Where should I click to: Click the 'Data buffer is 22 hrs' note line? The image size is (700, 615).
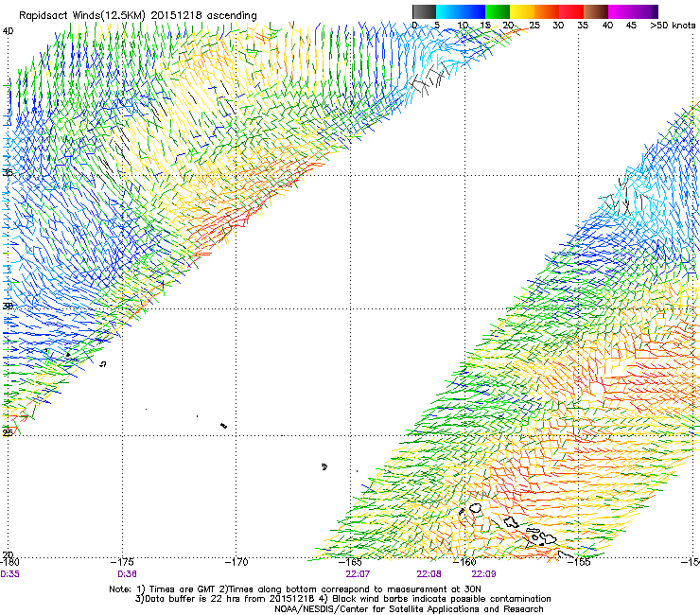[x=342, y=599]
